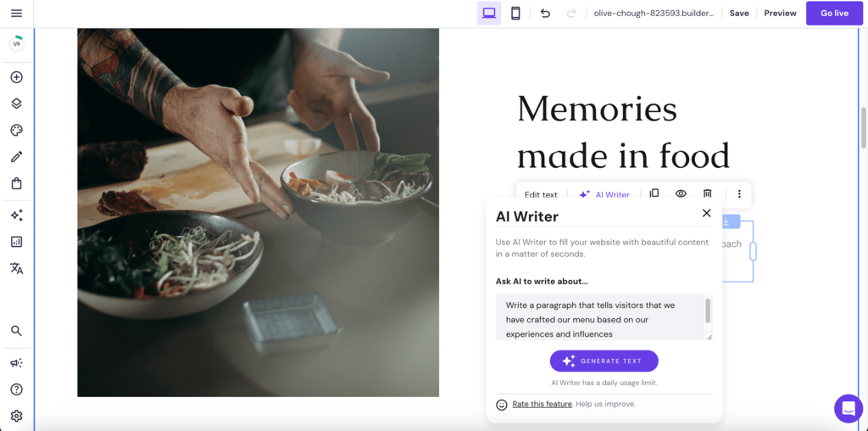The height and width of the screenshot is (431, 868).
Task: Click the Add element plus icon
Action: point(17,77)
